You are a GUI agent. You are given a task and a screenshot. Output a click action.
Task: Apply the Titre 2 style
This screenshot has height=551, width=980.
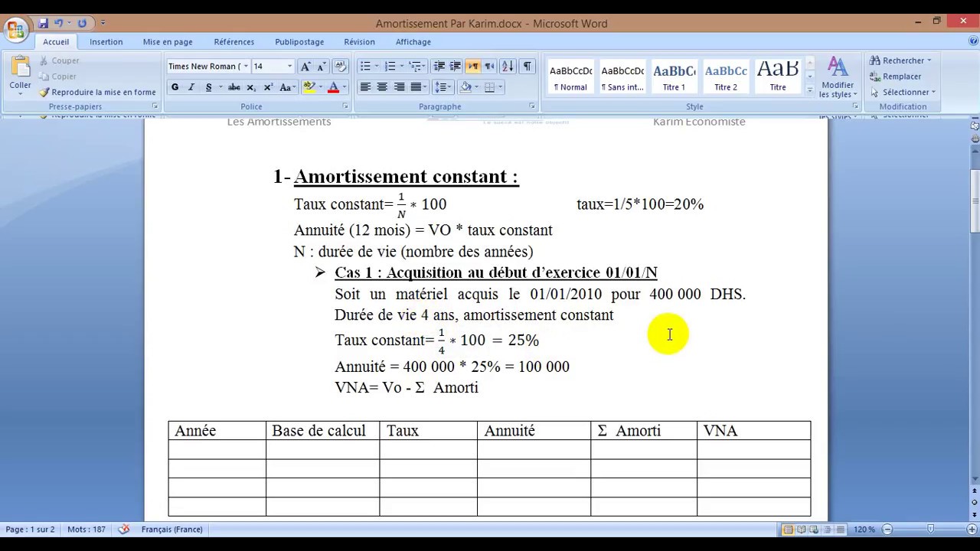pyautogui.click(x=726, y=77)
